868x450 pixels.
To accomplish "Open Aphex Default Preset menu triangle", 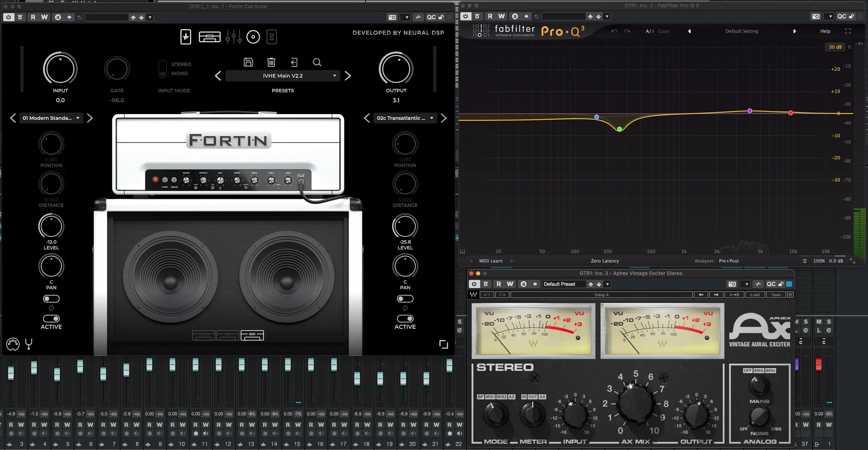I will pyautogui.click(x=607, y=284).
